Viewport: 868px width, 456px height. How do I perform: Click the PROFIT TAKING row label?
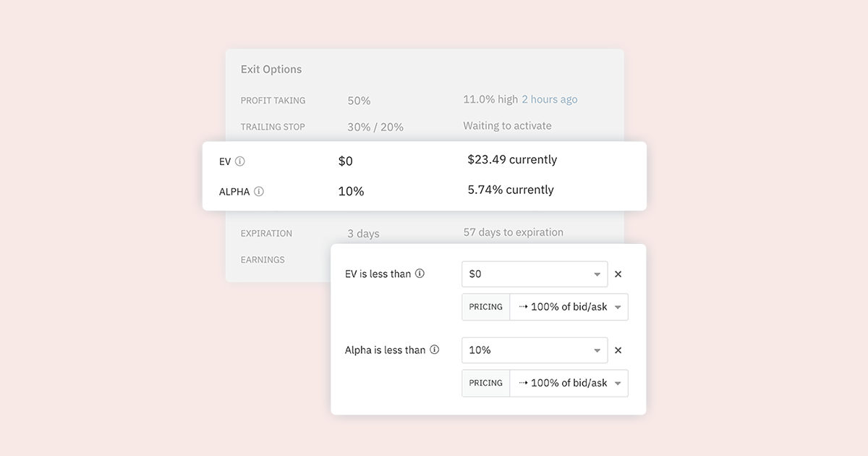tap(273, 100)
